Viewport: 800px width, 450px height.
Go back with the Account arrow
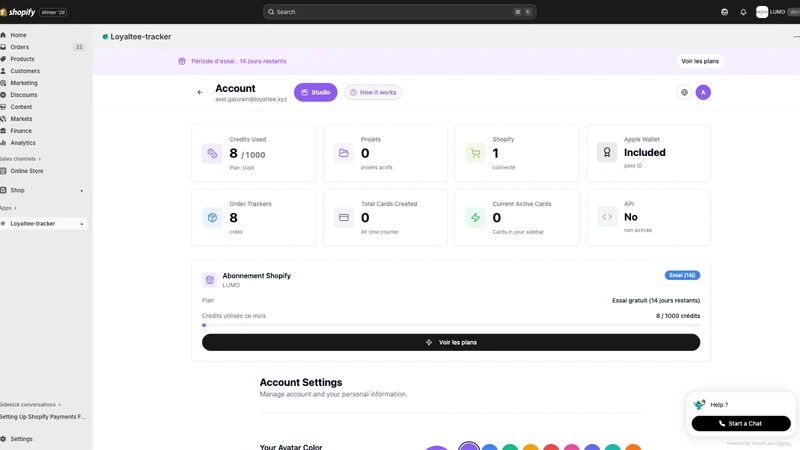(x=200, y=92)
